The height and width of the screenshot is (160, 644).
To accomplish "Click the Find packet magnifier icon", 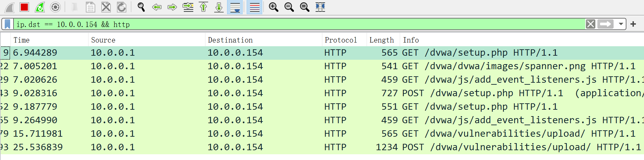I will click(141, 7).
